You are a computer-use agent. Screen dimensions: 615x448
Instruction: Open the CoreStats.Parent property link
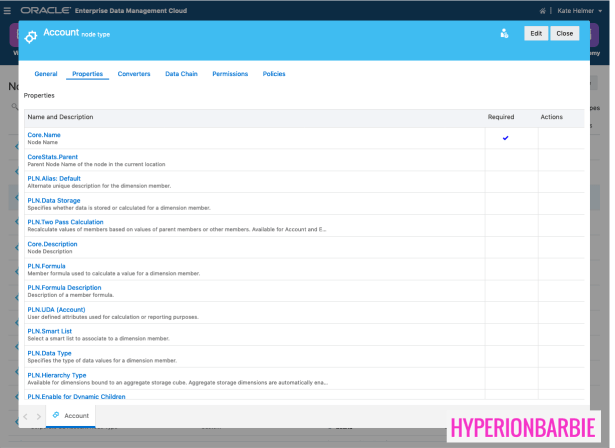click(x=53, y=156)
